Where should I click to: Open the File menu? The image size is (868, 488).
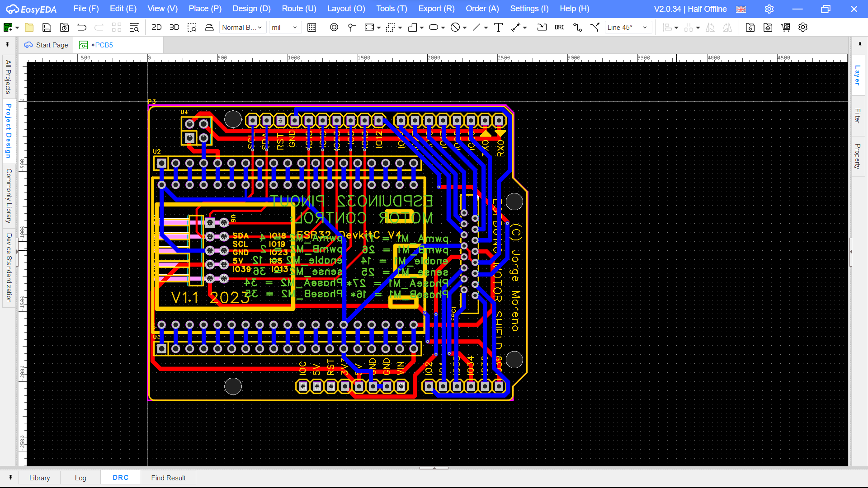tap(86, 8)
